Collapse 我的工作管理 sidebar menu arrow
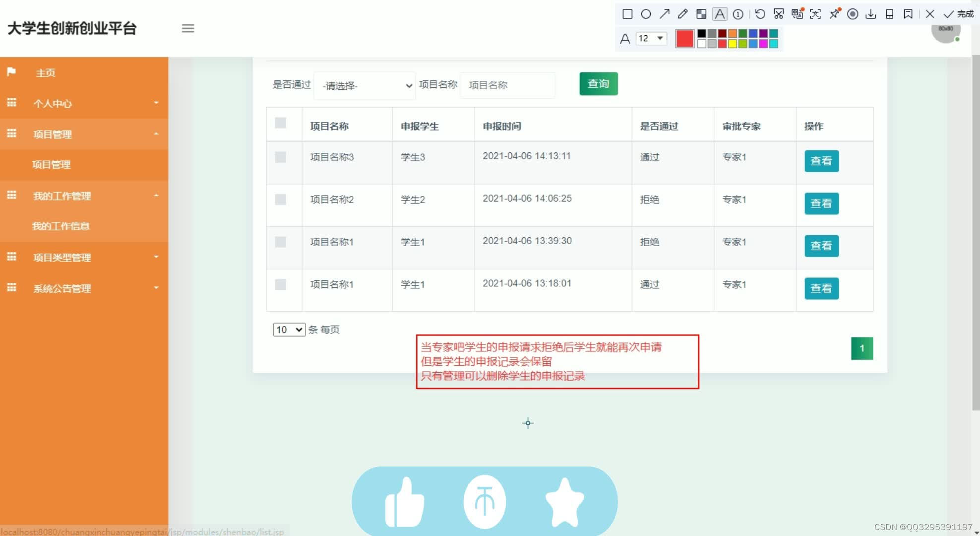Image resolution: width=980 pixels, height=536 pixels. click(156, 196)
